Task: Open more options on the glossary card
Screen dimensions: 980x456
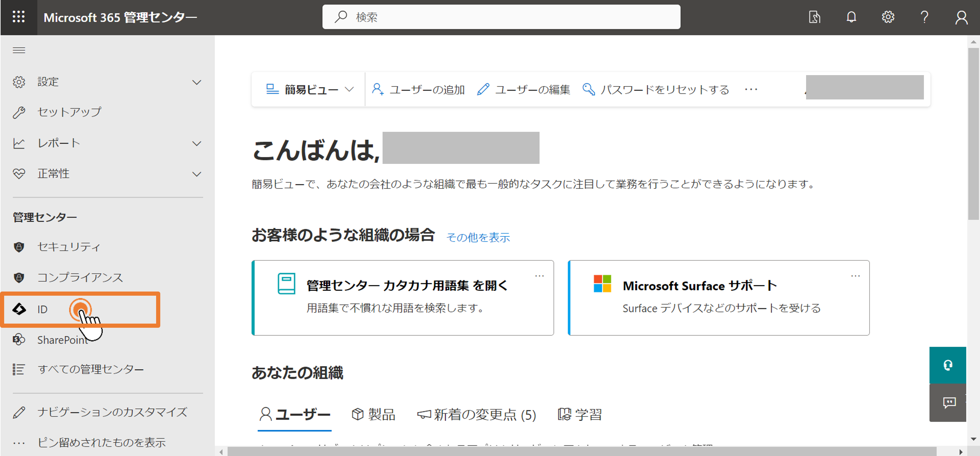Action: (540, 275)
